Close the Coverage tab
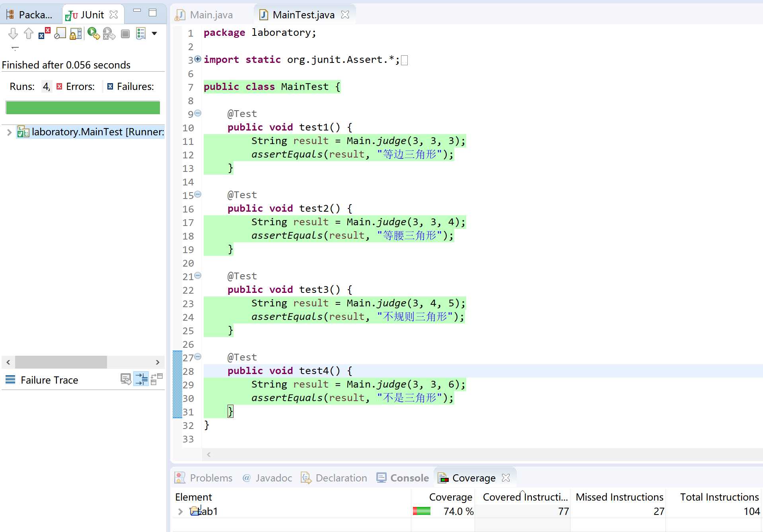The height and width of the screenshot is (532, 763). click(506, 477)
